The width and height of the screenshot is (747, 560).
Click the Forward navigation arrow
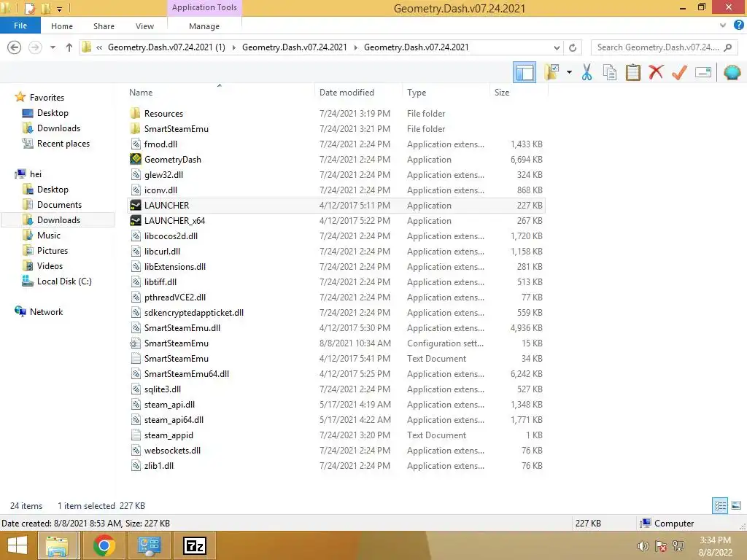pyautogui.click(x=35, y=47)
